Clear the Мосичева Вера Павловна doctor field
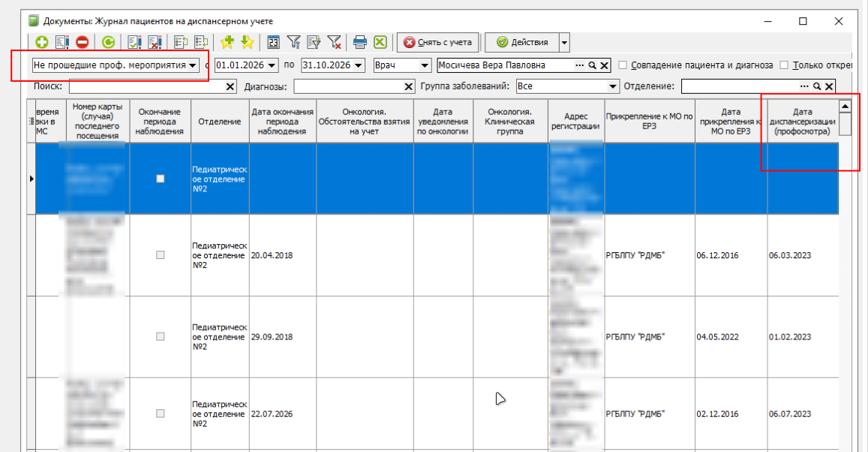This screenshot has height=452, width=868. click(x=605, y=65)
